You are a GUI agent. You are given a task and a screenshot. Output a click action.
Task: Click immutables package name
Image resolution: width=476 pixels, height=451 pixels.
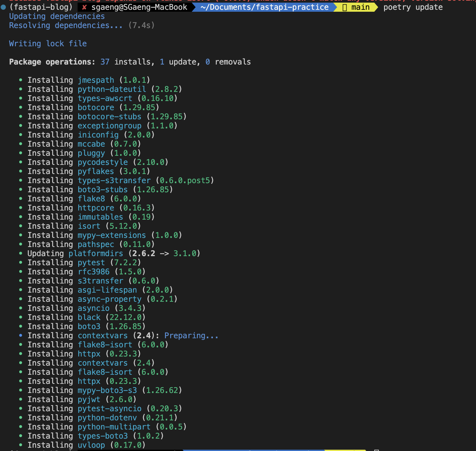click(100, 217)
